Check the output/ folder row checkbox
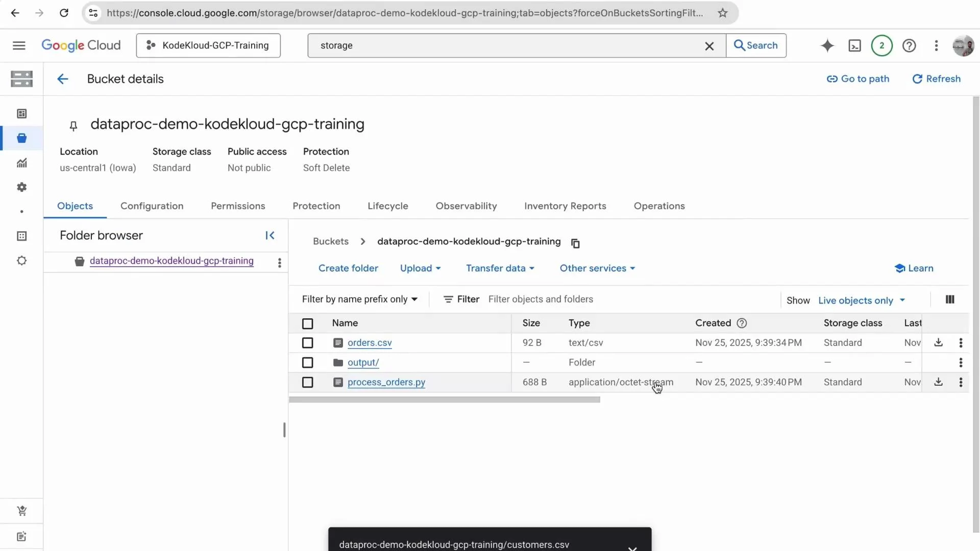This screenshot has height=551, width=980. [x=307, y=362]
